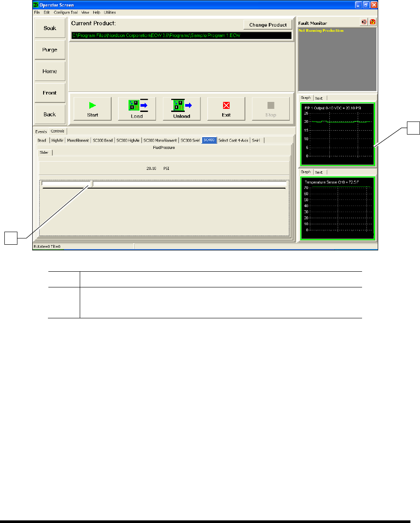Close the Operator Screen window

pyautogui.click(x=373, y=4)
